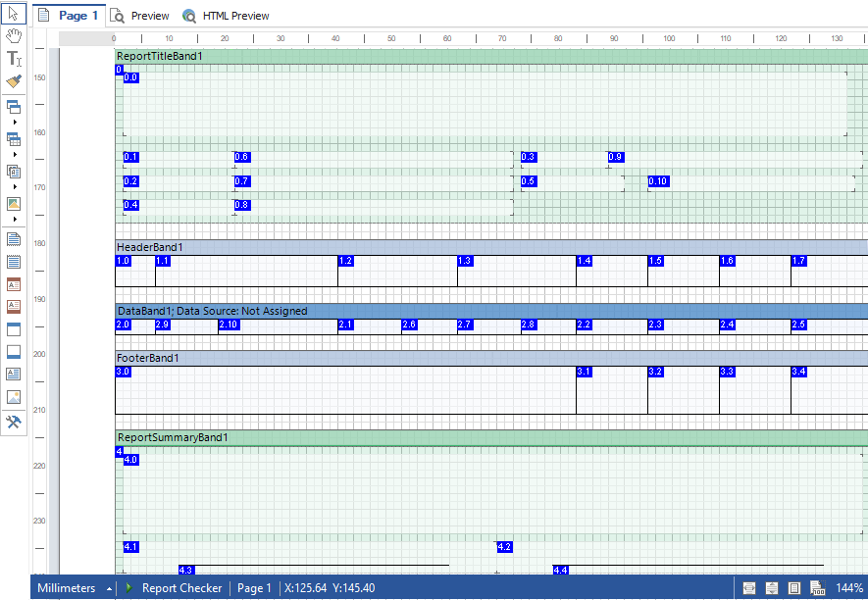Switch to the HTML Preview tab
868x600 pixels.
coord(227,16)
